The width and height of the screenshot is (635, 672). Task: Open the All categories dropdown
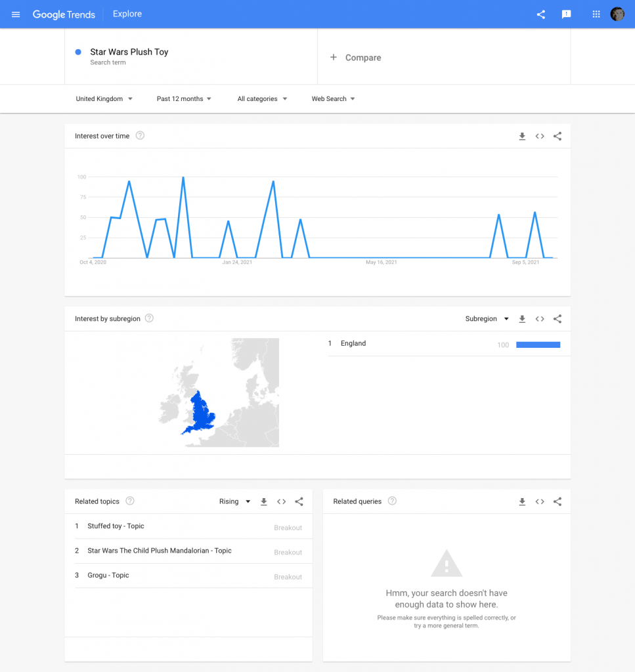coord(261,98)
